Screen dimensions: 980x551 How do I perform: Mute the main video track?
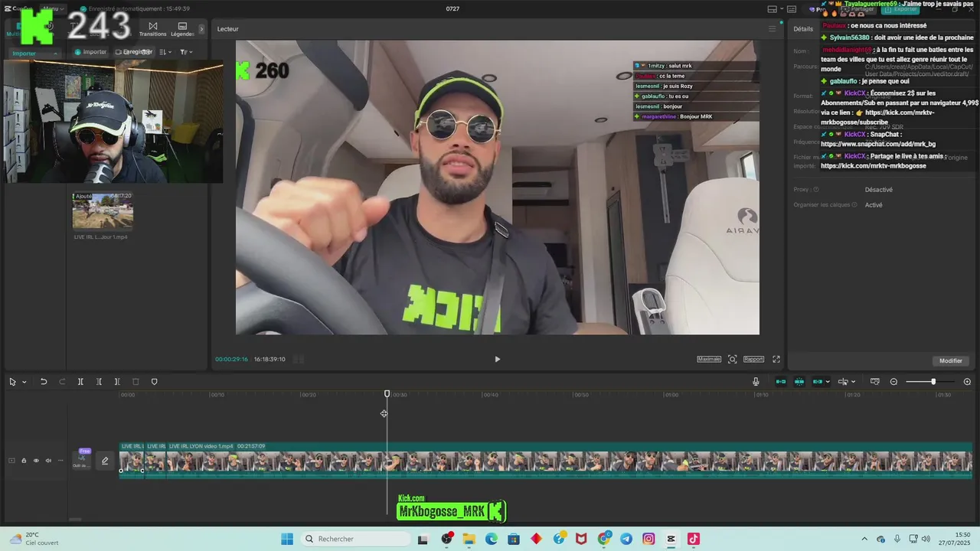(x=48, y=461)
